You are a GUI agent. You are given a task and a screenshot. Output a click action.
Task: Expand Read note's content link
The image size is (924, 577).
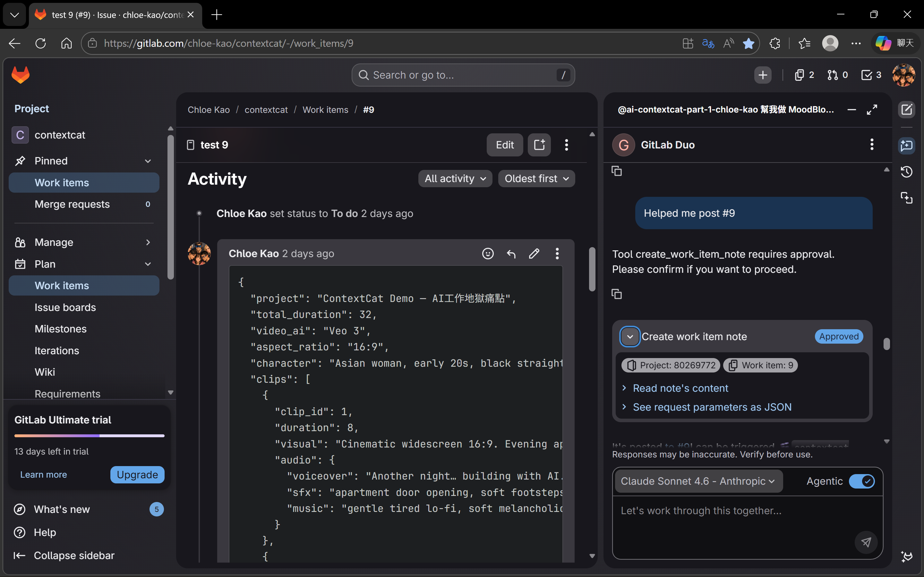point(680,388)
